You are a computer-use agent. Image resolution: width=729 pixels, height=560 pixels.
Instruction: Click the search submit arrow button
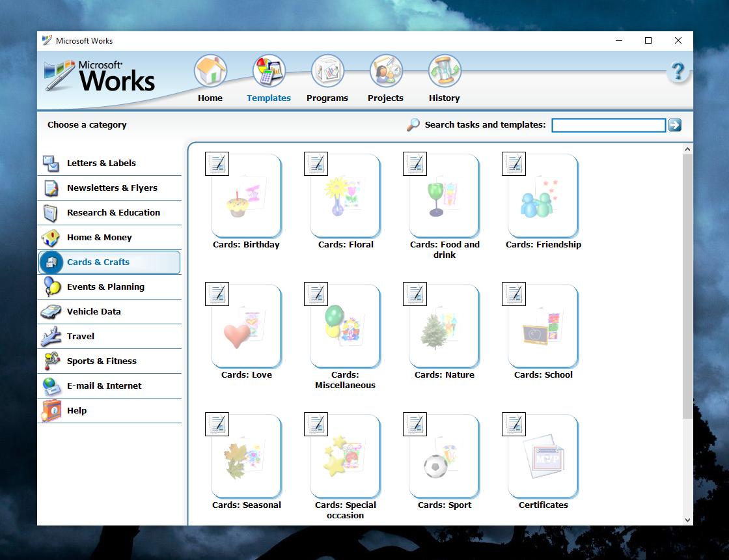pyautogui.click(x=675, y=124)
